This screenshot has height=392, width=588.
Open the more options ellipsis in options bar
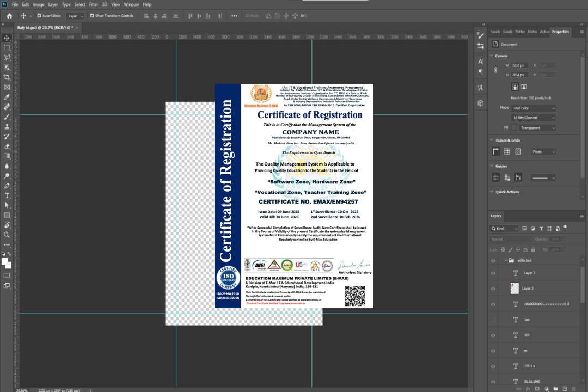234,16
